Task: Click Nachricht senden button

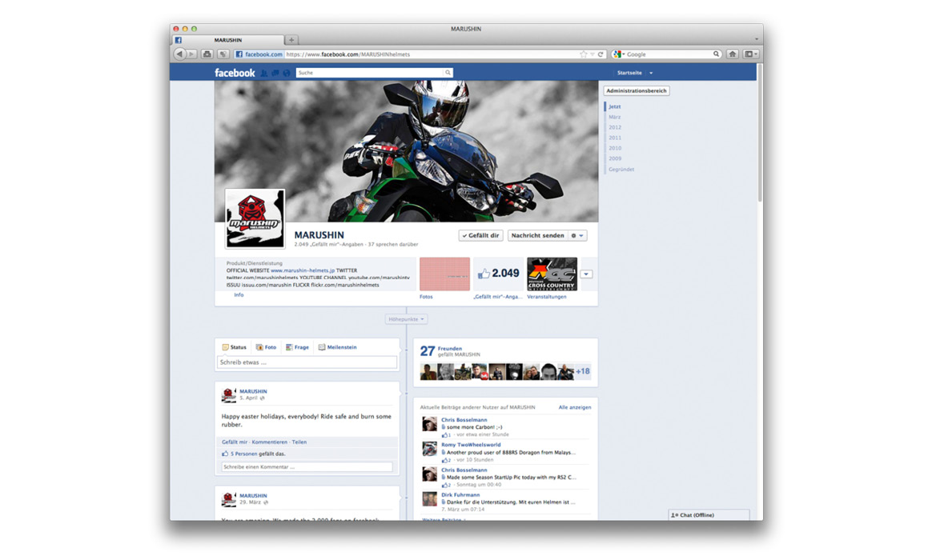Action: coord(537,236)
